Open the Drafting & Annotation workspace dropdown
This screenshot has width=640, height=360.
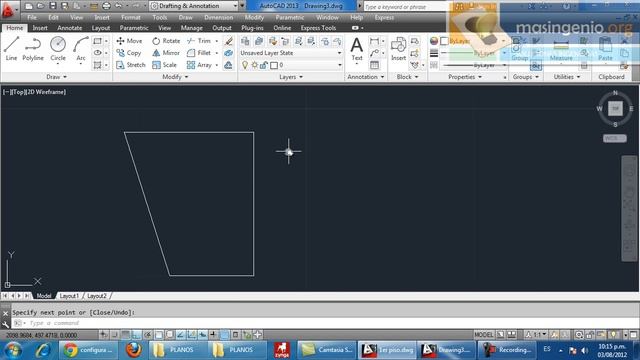[235, 6]
